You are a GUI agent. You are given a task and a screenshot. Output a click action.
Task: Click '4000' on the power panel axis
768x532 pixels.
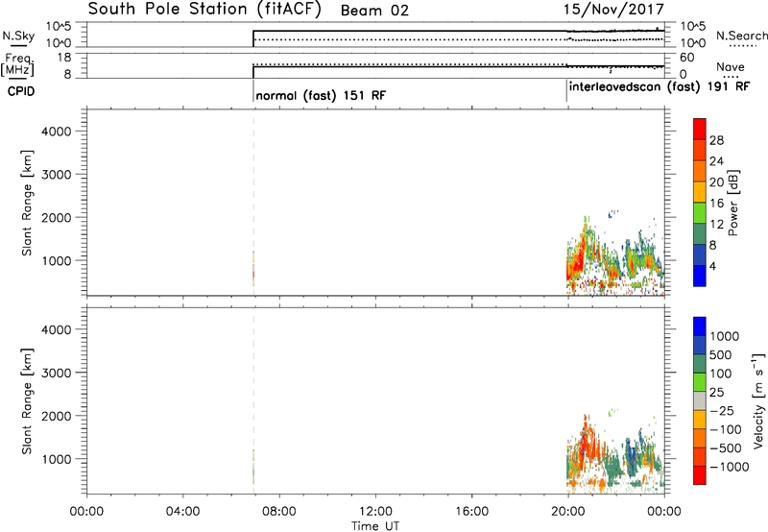[x=57, y=132]
